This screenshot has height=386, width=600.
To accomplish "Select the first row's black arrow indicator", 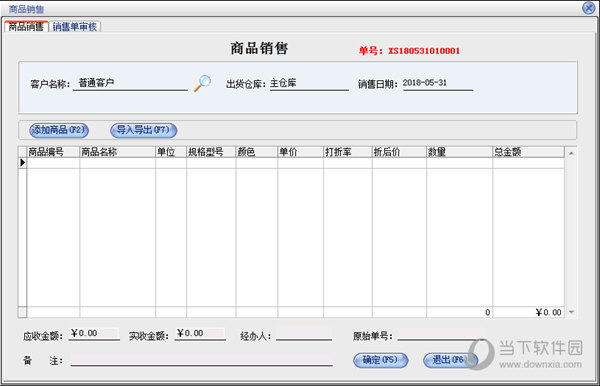I will tap(23, 163).
